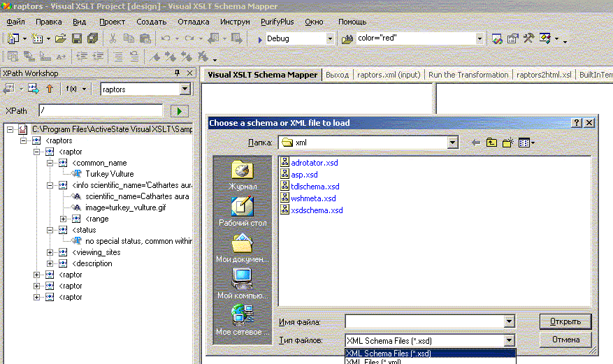Open Мои документы in the places bar

243,248
